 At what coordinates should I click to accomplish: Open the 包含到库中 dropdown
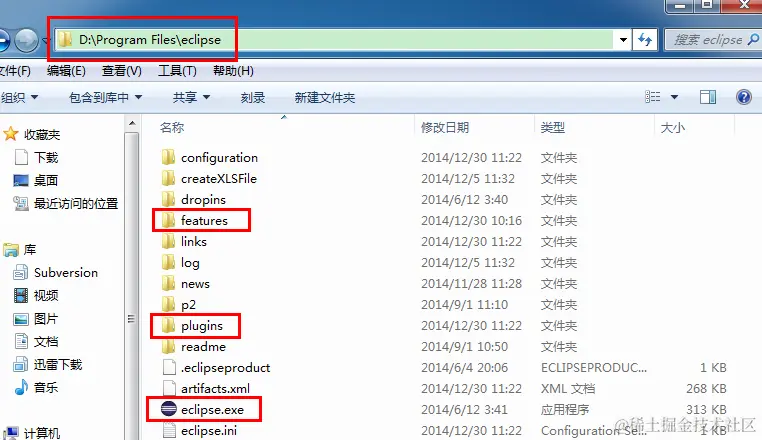click(105, 97)
